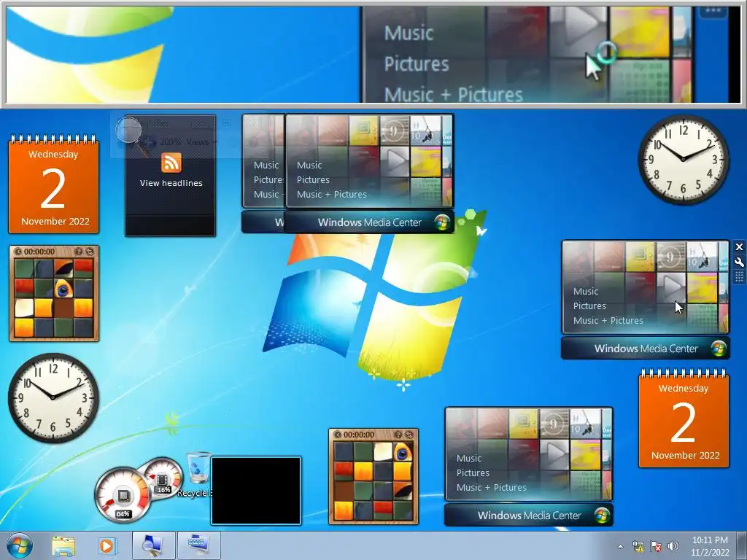
Task: Click play thumbnail in gadget nearest taskbar
Action: click(x=554, y=454)
